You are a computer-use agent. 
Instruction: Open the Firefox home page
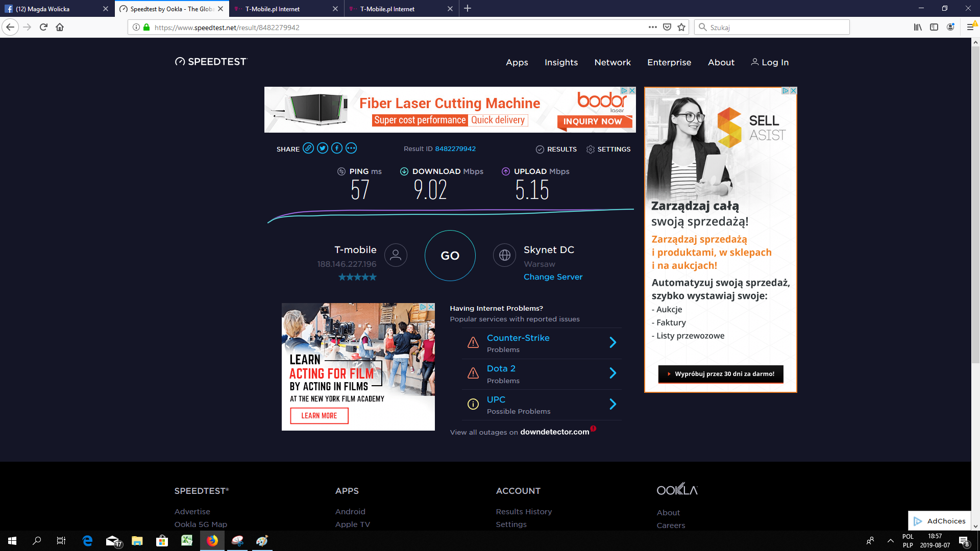pyautogui.click(x=60, y=27)
